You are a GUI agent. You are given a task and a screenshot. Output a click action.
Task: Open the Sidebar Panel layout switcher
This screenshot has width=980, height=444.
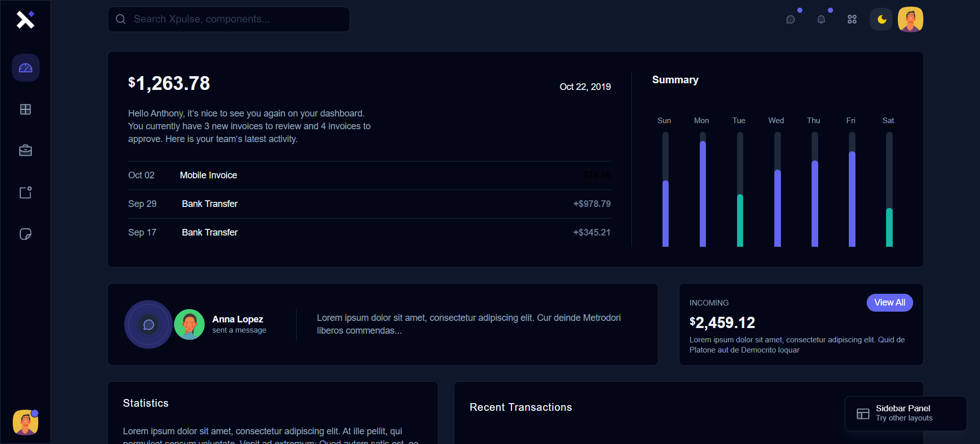[x=905, y=413]
